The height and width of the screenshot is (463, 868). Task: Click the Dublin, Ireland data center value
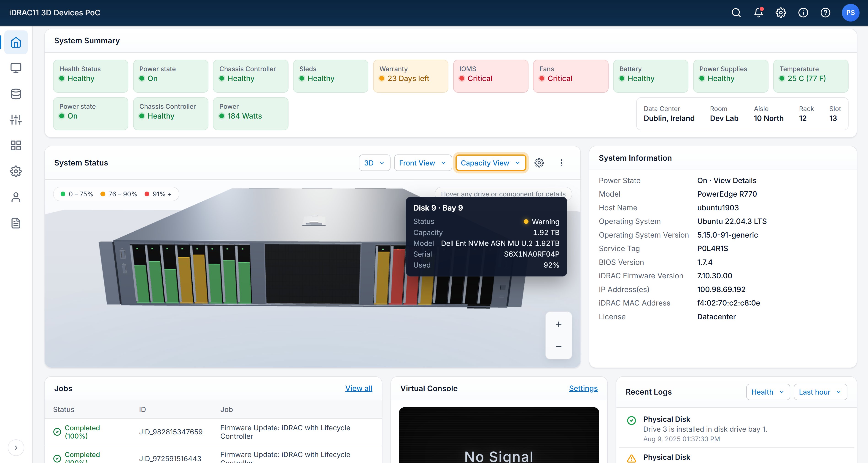click(669, 119)
